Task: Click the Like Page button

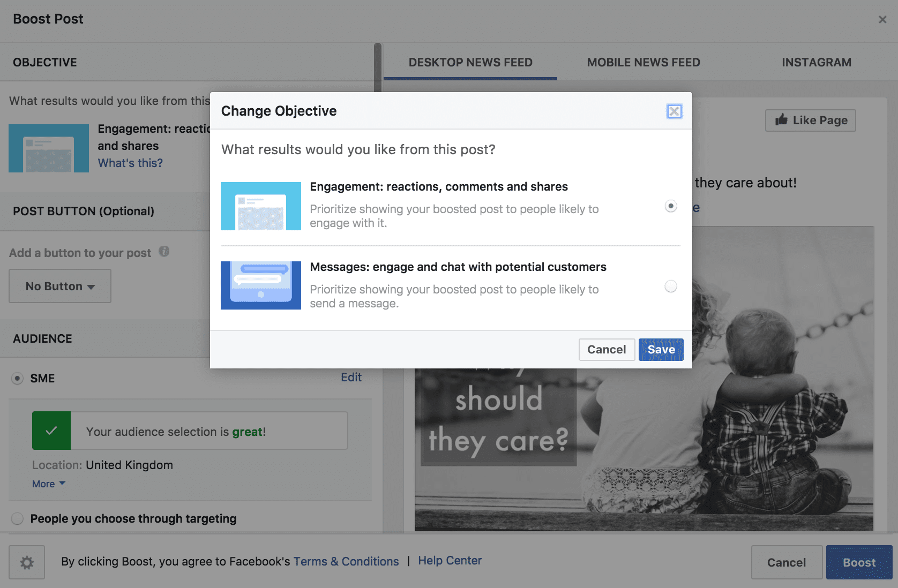Action: tap(811, 120)
